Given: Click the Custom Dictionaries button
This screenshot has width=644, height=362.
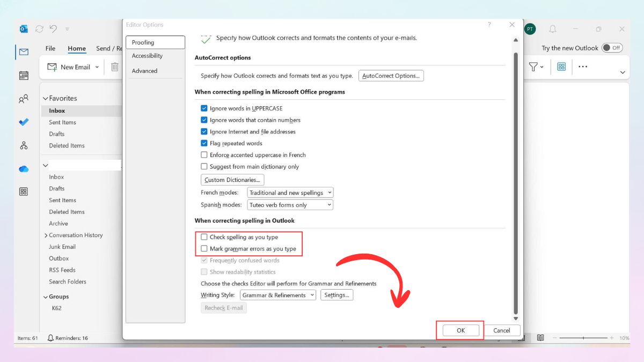Looking at the screenshot, I should pyautogui.click(x=232, y=180).
